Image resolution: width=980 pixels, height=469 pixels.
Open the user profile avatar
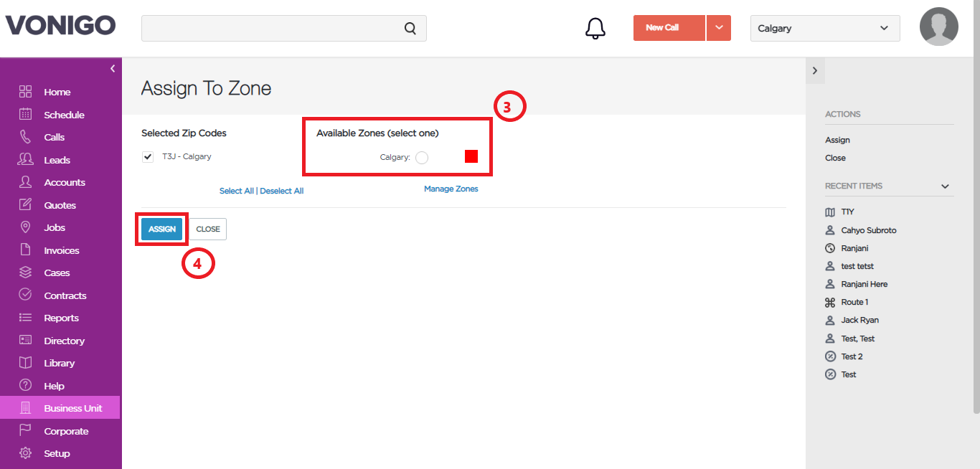point(939,27)
